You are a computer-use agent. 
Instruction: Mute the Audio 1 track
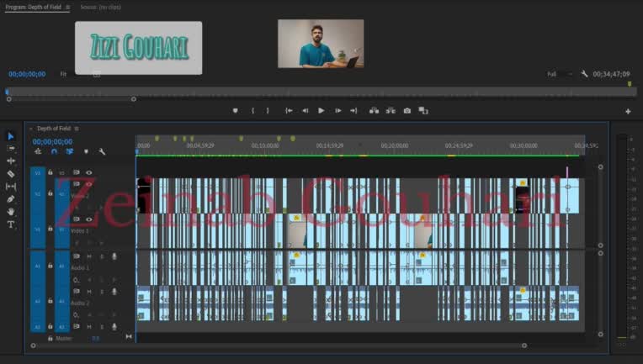89,256
